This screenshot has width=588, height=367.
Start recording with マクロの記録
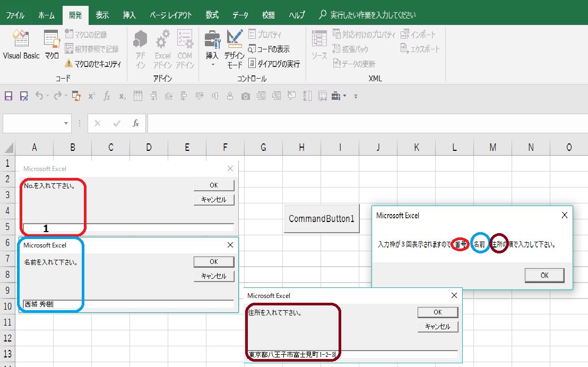point(86,35)
